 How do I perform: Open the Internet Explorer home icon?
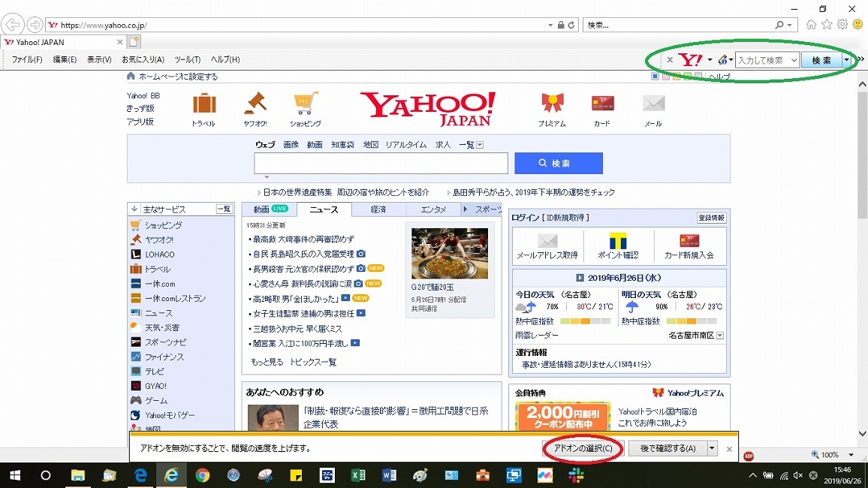pos(811,24)
